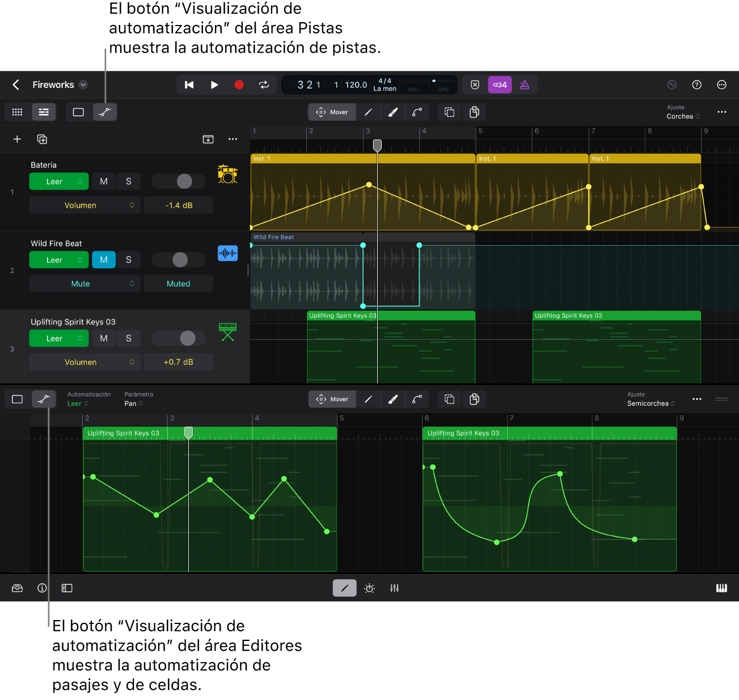Image resolution: width=739 pixels, height=700 pixels.
Task: Jump to beginning of the song
Action: (189, 85)
